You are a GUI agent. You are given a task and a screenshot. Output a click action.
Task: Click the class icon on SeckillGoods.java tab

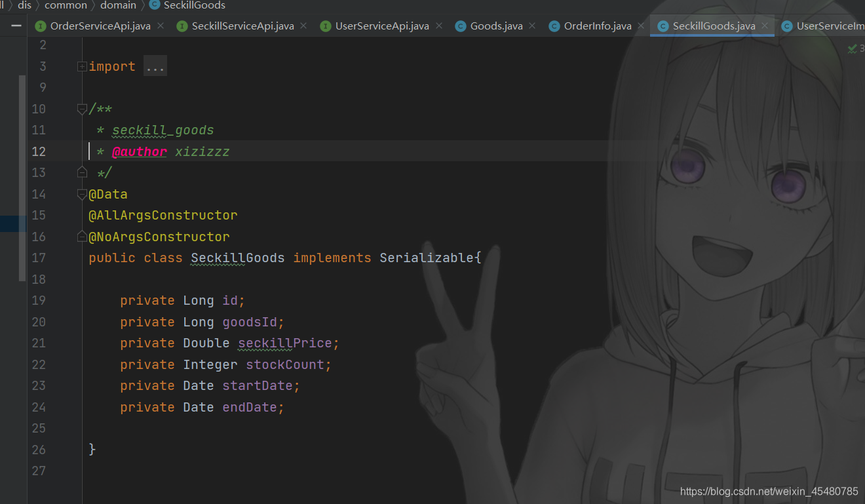tap(663, 26)
